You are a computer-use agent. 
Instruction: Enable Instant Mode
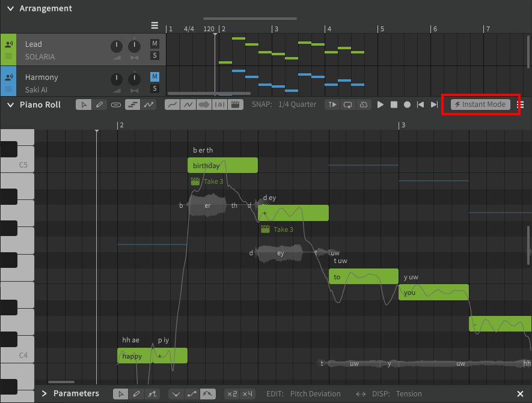(x=480, y=104)
